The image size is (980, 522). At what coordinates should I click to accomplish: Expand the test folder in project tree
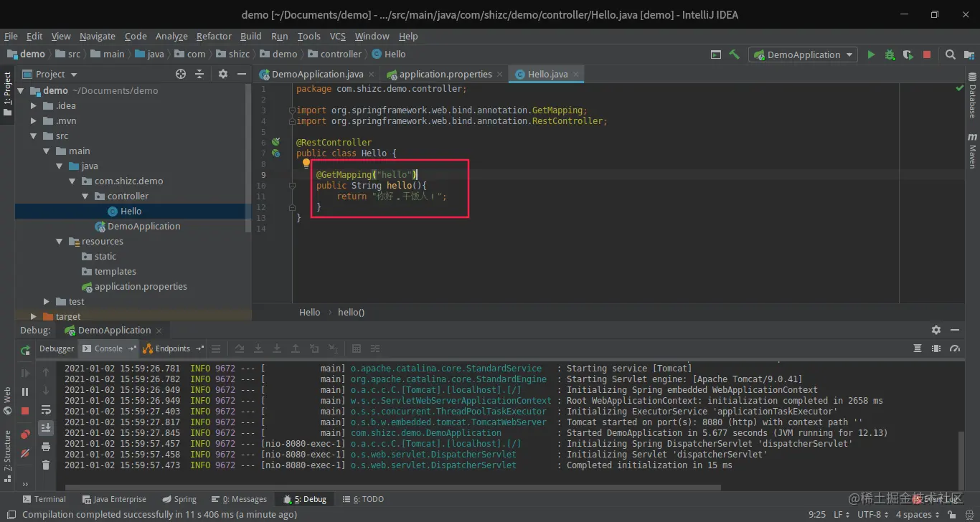point(47,302)
